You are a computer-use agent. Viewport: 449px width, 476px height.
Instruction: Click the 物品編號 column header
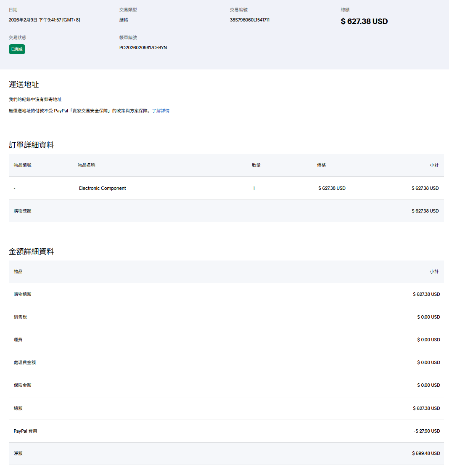(22, 165)
